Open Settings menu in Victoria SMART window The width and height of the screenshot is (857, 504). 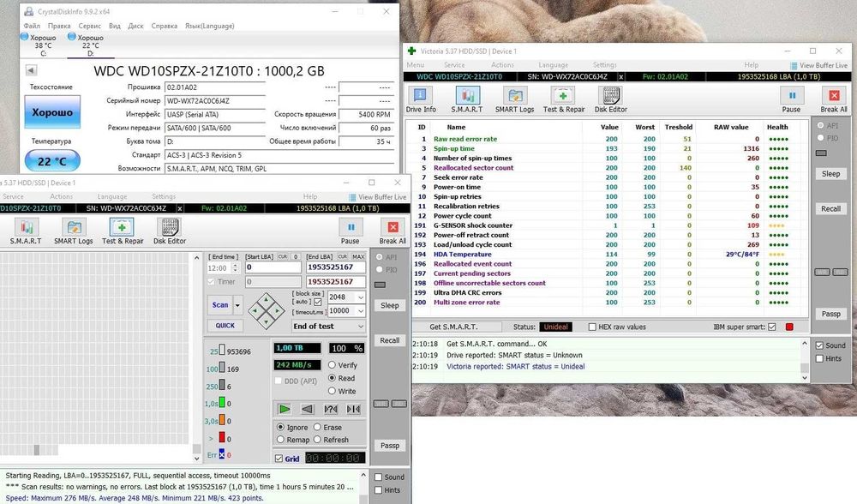tap(604, 64)
